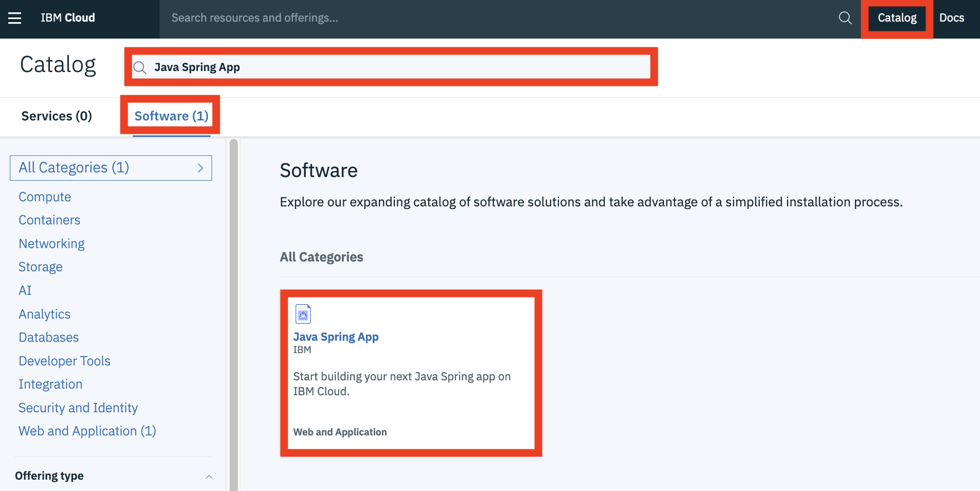This screenshot has width=980, height=491.
Task: Click the Java Spring App tile icon
Action: tap(303, 314)
